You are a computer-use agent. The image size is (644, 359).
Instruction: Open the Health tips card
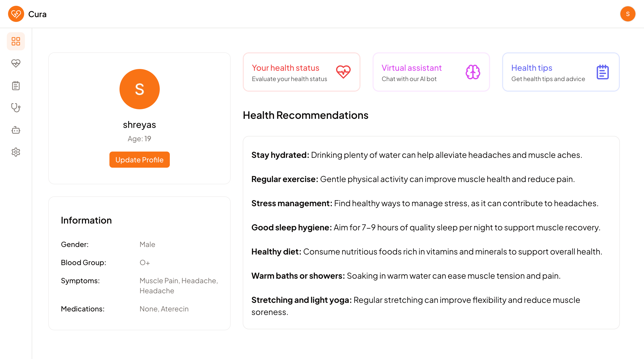point(561,72)
